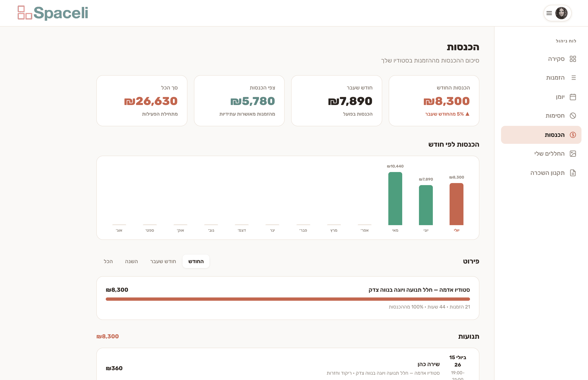Click the מאי chart bar
This screenshot has width=588, height=380.
tap(395, 199)
